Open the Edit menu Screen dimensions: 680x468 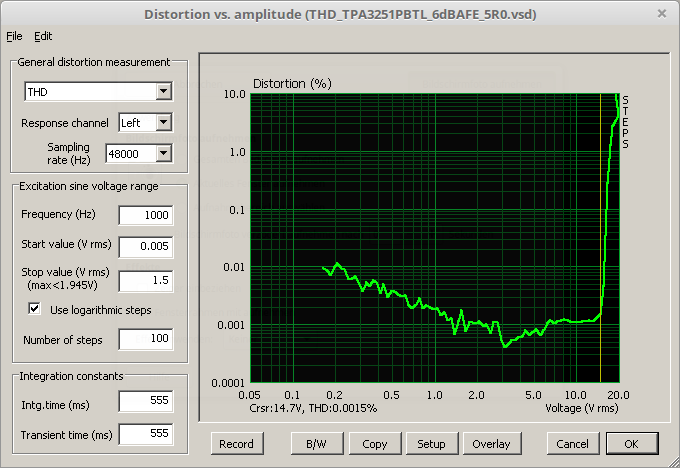tap(43, 36)
